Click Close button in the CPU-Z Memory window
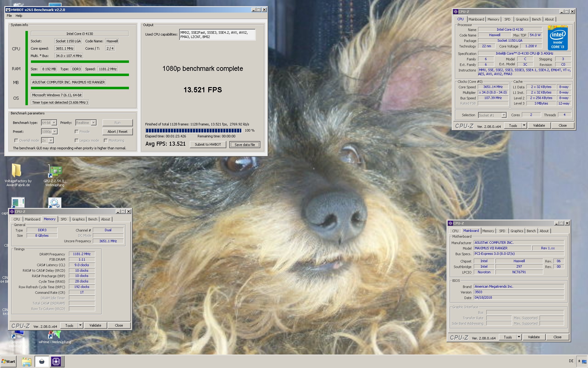 pos(119,325)
